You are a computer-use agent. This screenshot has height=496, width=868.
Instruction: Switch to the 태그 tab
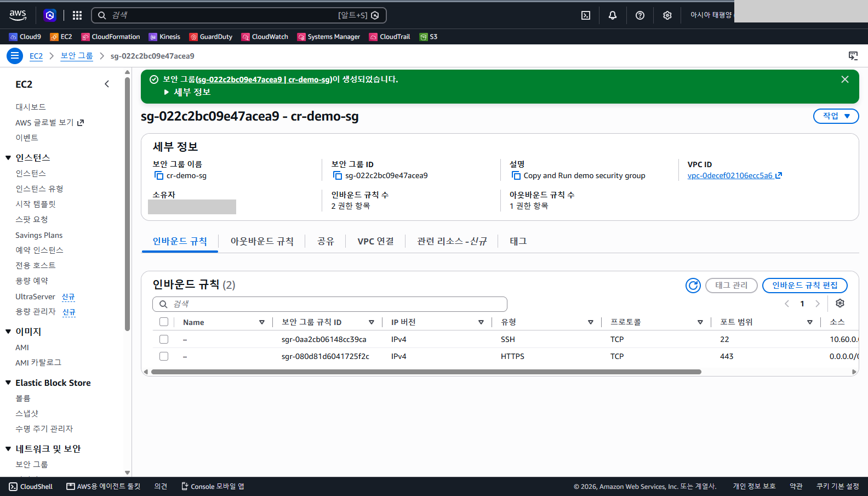click(518, 241)
